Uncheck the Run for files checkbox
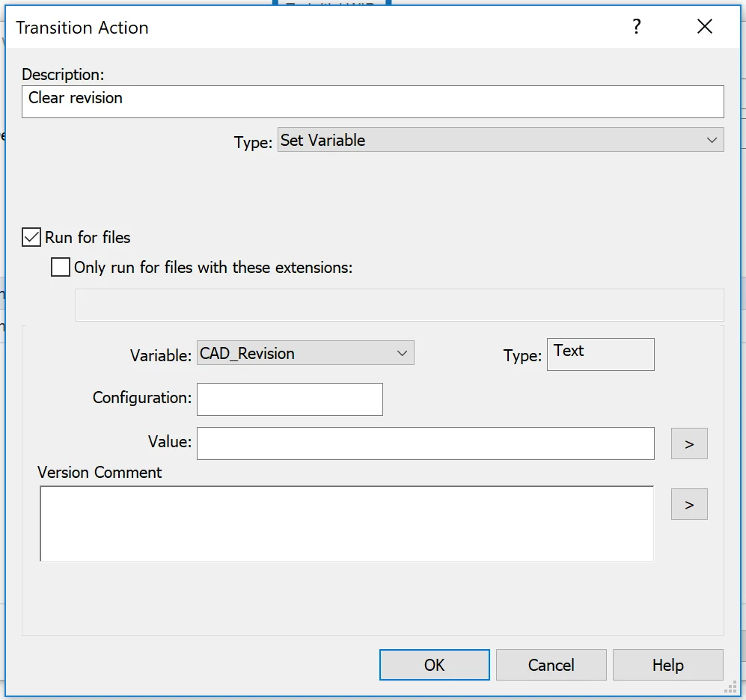 (x=31, y=238)
